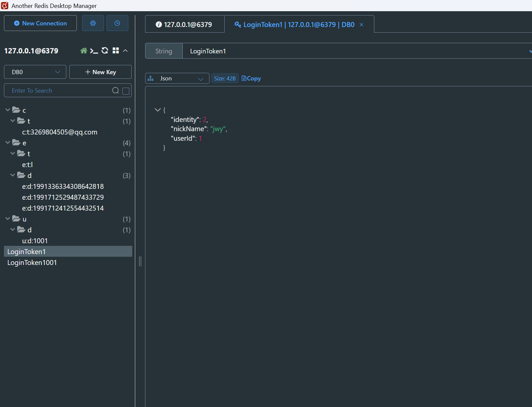Click the 127.0.0.1@6379 connection name
The width and height of the screenshot is (532, 407).
31,51
